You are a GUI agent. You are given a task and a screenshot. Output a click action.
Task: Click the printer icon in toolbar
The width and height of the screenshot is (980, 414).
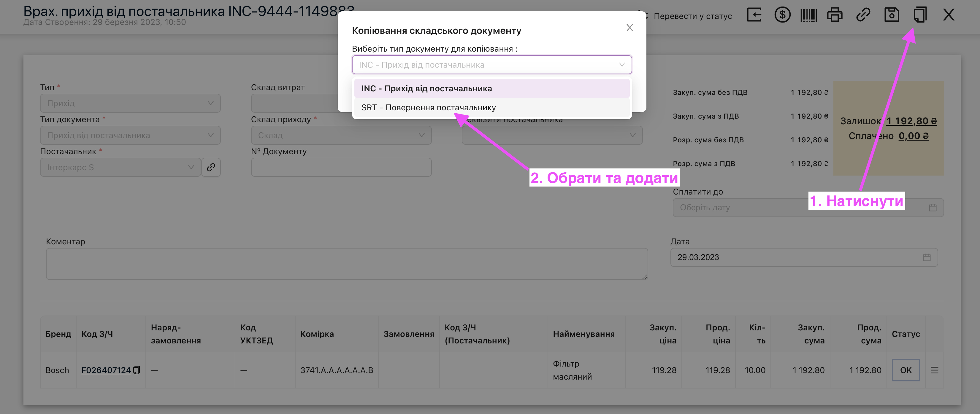pos(835,15)
